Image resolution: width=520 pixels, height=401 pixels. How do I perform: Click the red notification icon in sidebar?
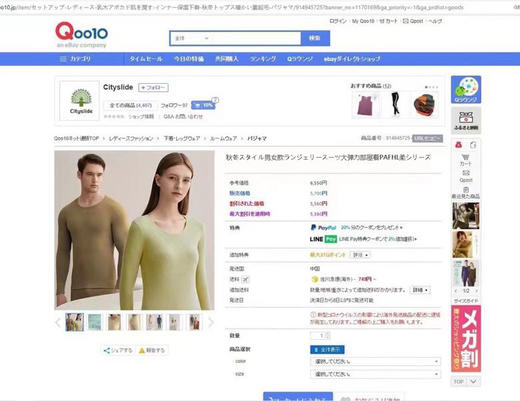tap(459, 145)
